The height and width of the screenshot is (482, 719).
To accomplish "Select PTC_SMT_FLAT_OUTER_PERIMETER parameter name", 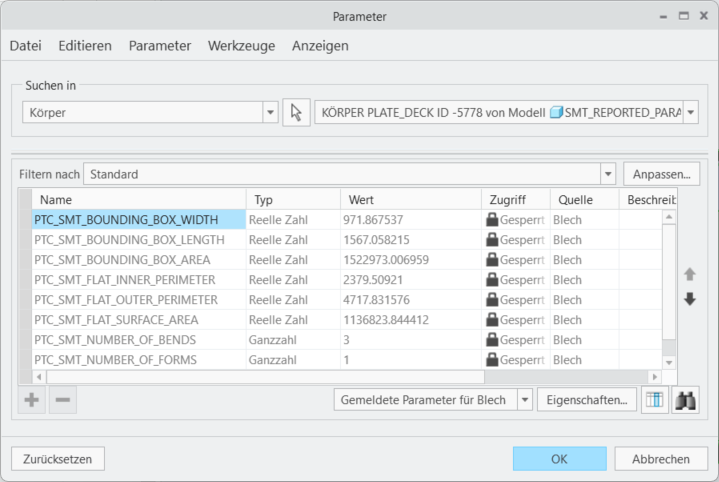I will point(126,300).
